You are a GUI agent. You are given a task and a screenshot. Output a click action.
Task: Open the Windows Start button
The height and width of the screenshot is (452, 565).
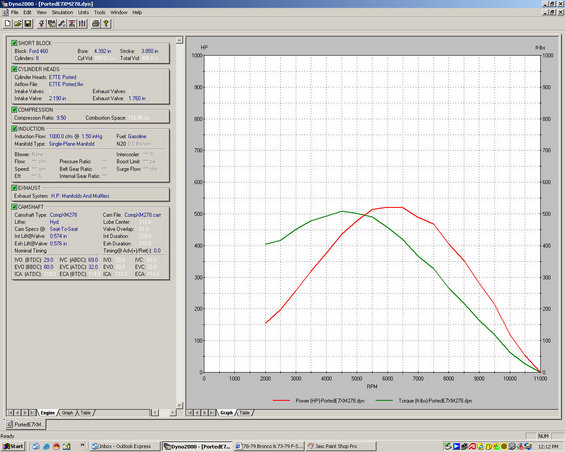click(13, 446)
